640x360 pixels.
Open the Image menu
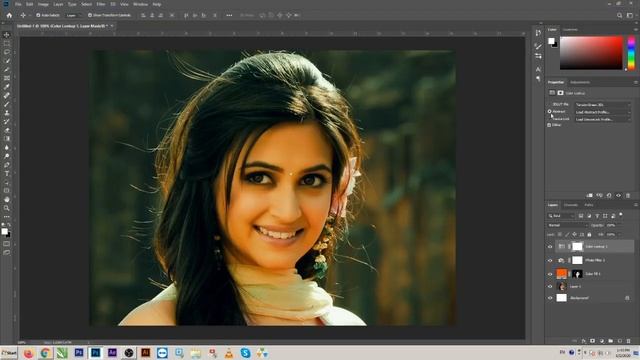point(43,4)
